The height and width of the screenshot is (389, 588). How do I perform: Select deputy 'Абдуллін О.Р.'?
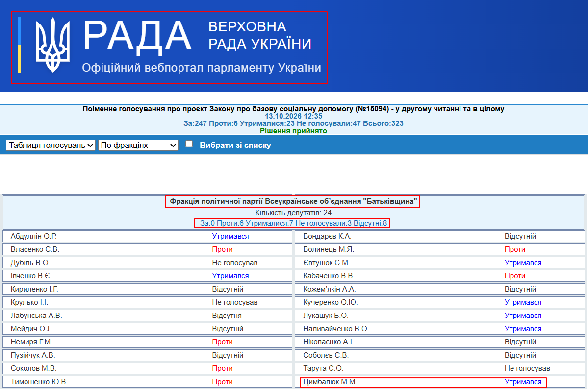click(34, 236)
